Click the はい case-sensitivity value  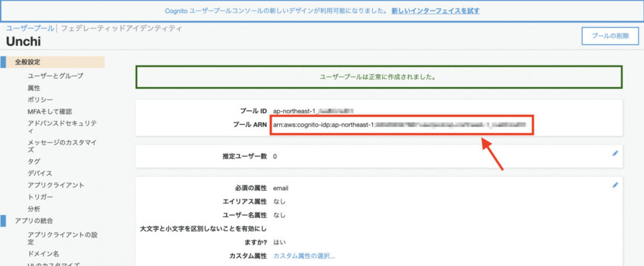tap(280, 241)
